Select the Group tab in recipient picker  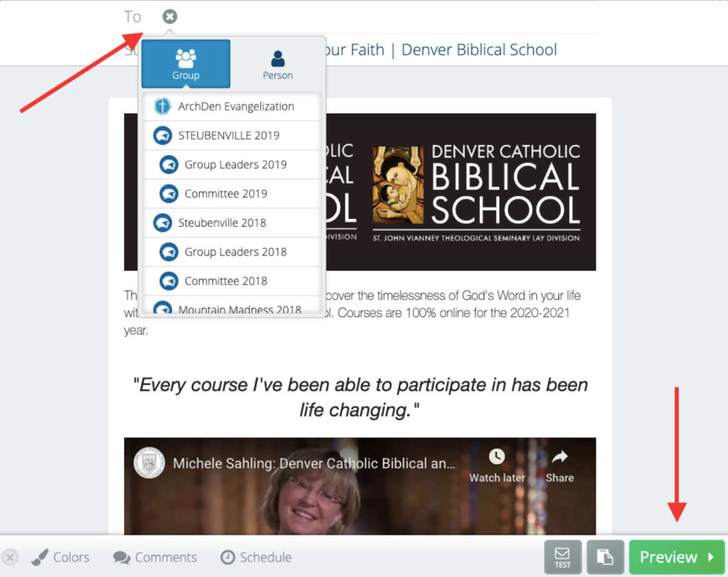[x=186, y=64]
